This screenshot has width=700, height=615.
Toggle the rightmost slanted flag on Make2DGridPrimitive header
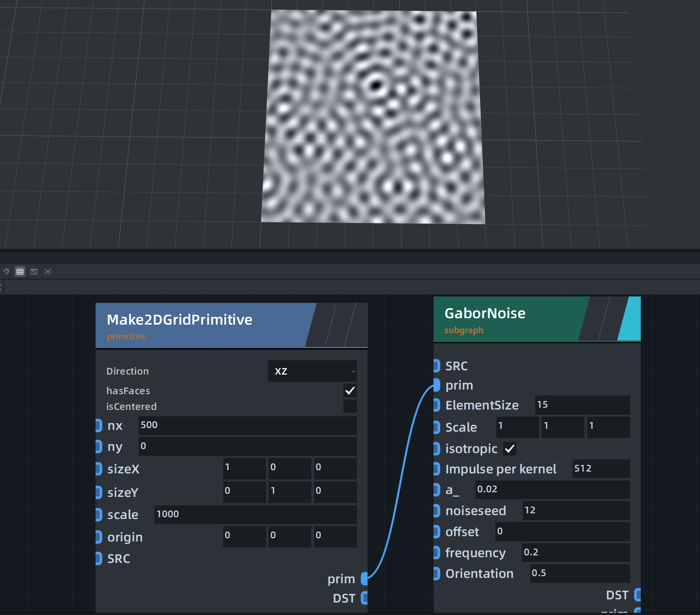[x=357, y=325]
